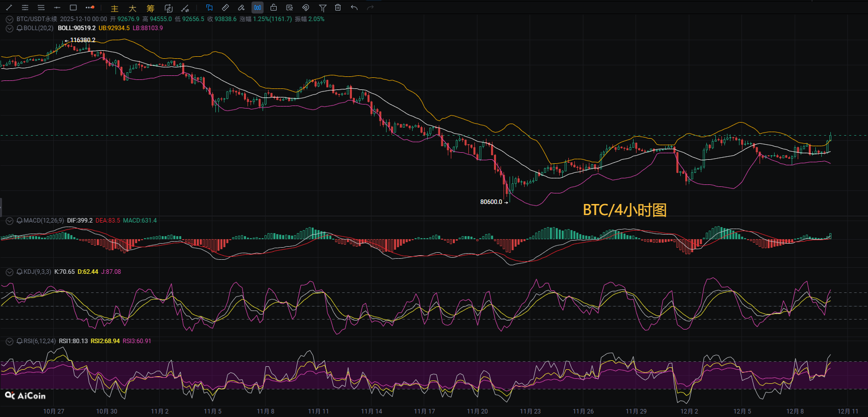868x417 pixels.
Task: Collapse the BTC/USDT main chart chevron
Action: [x=9, y=19]
